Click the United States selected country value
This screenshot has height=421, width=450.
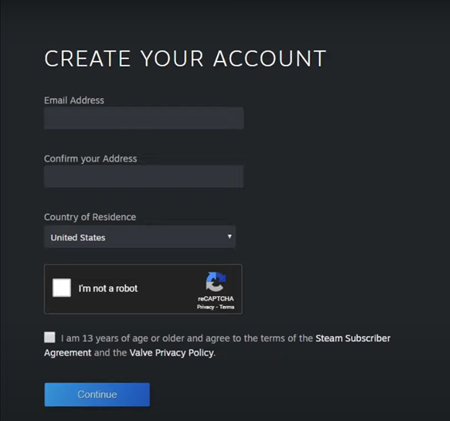click(x=78, y=238)
